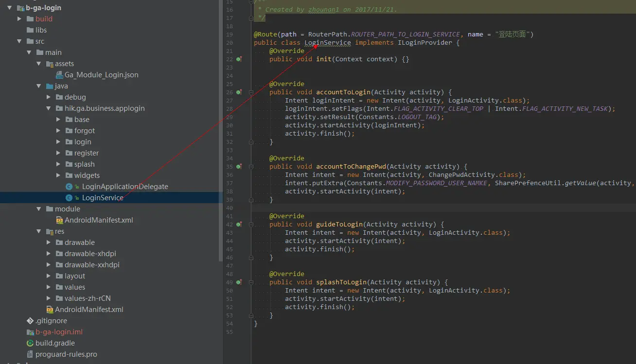Expand the base package arrow
The image size is (636, 364).
click(x=58, y=120)
